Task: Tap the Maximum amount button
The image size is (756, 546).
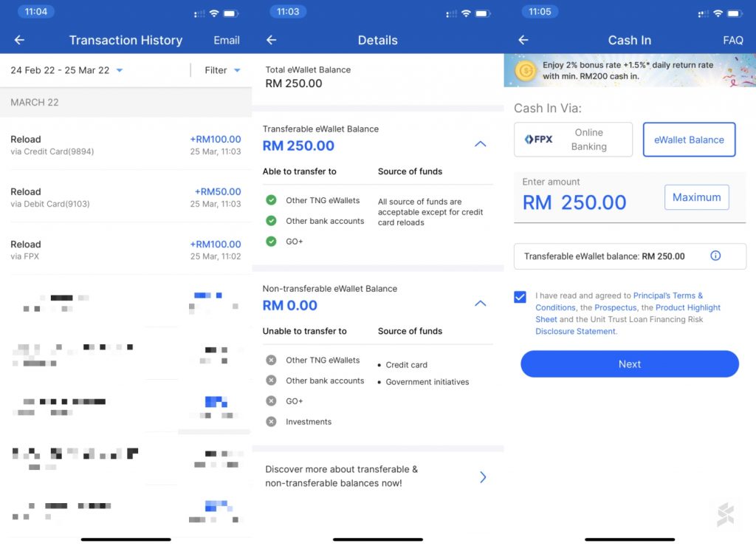Action: tap(696, 197)
